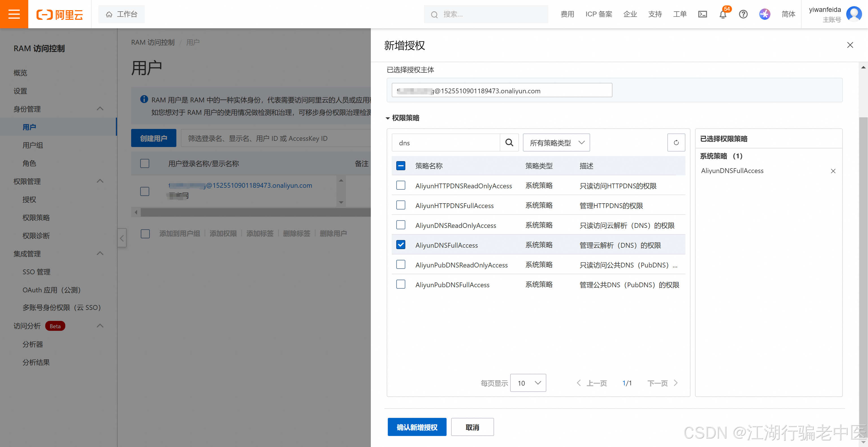The width and height of the screenshot is (868, 447).
Task: Open the hamburger navigation menu
Action: [x=14, y=14]
